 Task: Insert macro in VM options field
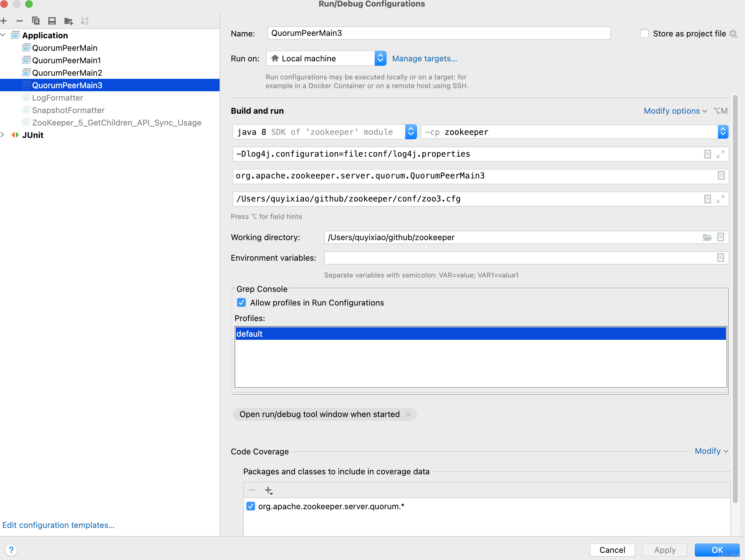(x=707, y=154)
